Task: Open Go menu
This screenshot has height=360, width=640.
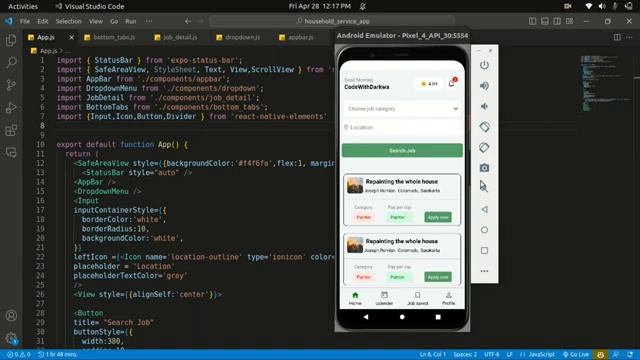Action: [x=114, y=21]
